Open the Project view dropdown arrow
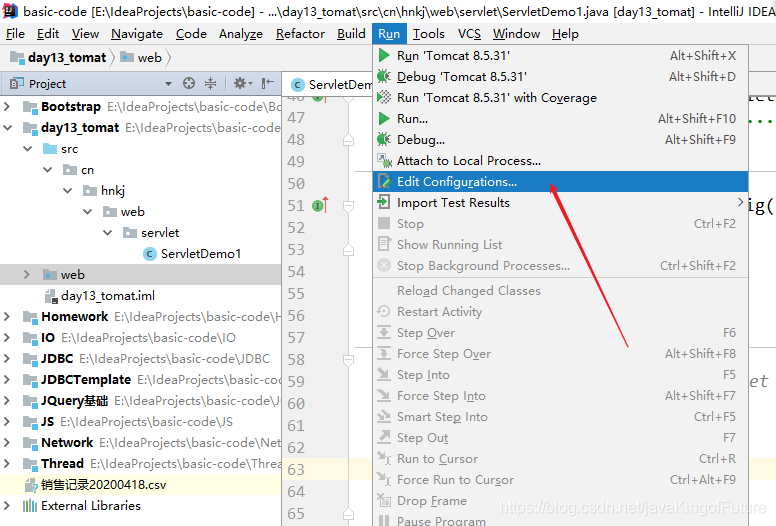 [168, 84]
